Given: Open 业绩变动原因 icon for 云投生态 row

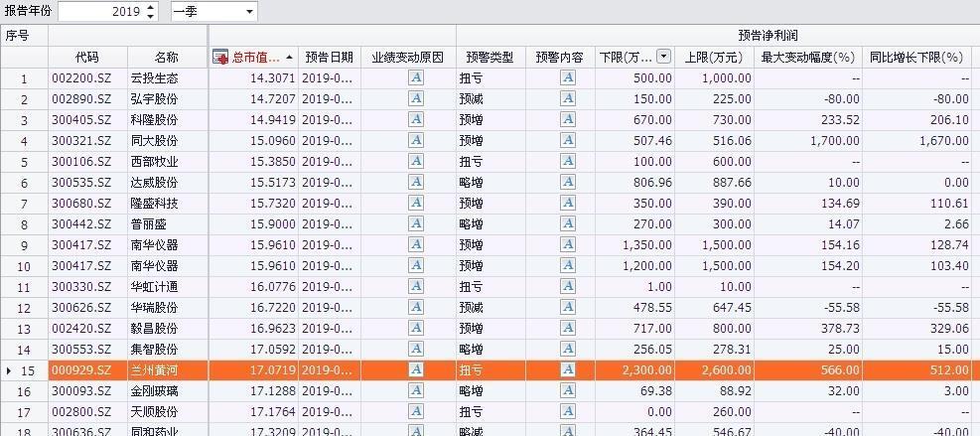Looking at the screenshot, I should (416, 78).
